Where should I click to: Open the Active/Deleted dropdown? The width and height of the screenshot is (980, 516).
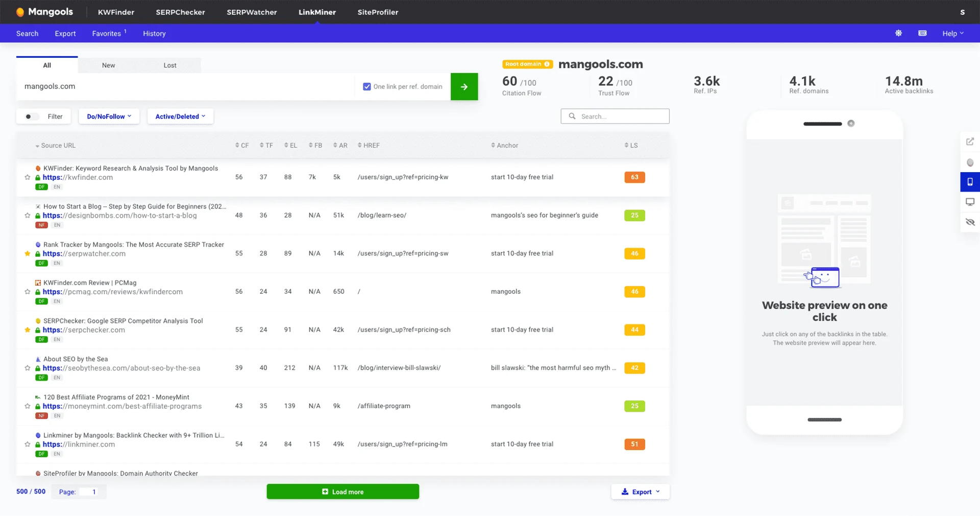click(180, 116)
